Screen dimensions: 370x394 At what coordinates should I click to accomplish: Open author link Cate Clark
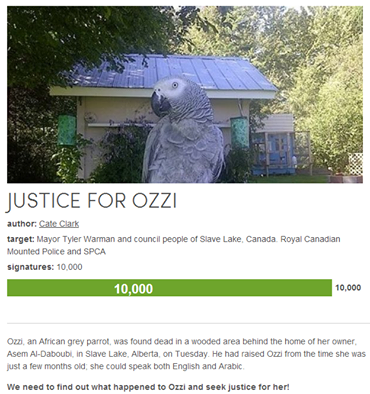(x=59, y=224)
